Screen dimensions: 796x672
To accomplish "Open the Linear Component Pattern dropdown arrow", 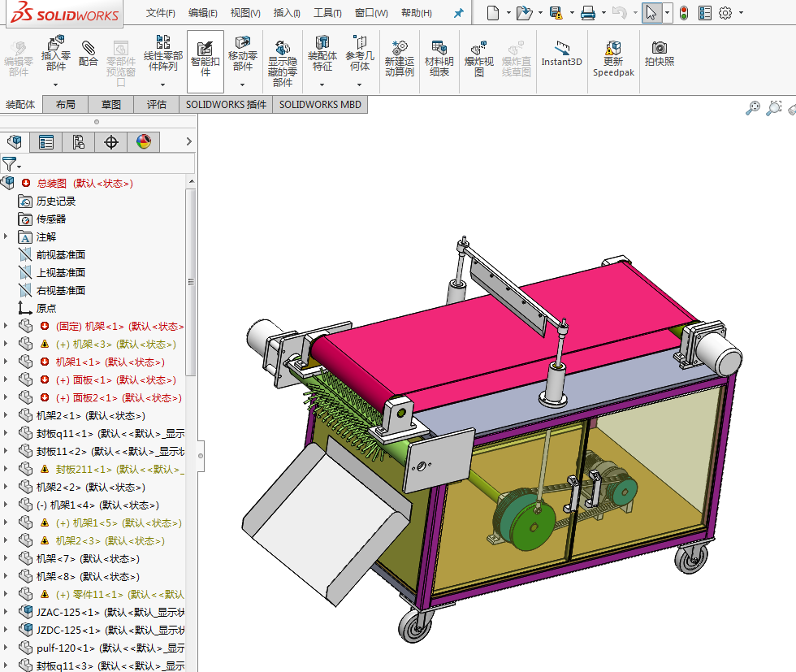I will [x=163, y=85].
